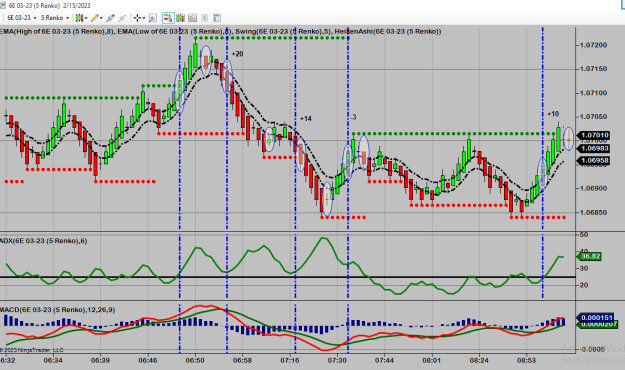
Task: Click the blue pin toolbar icon
Action: pos(111,18)
